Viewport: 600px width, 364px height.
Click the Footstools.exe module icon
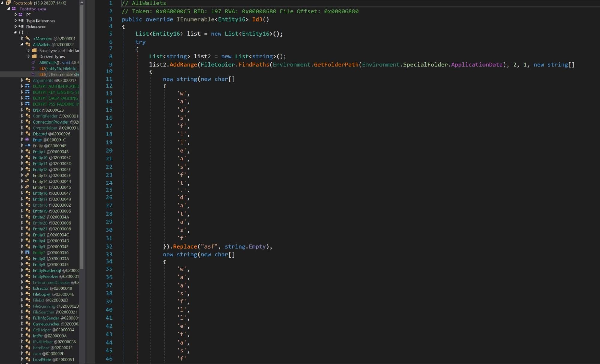[x=14, y=9]
